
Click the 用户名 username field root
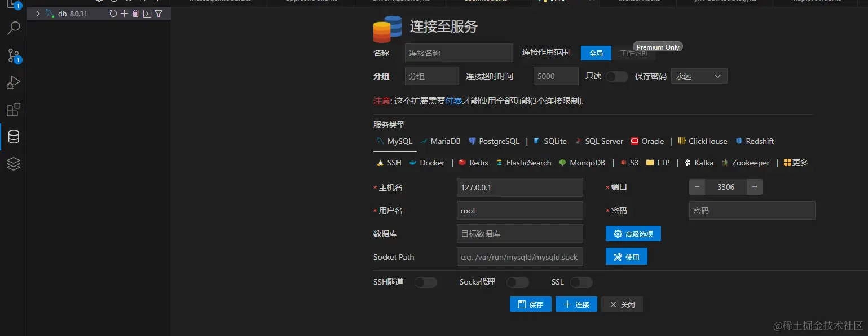[x=519, y=211]
